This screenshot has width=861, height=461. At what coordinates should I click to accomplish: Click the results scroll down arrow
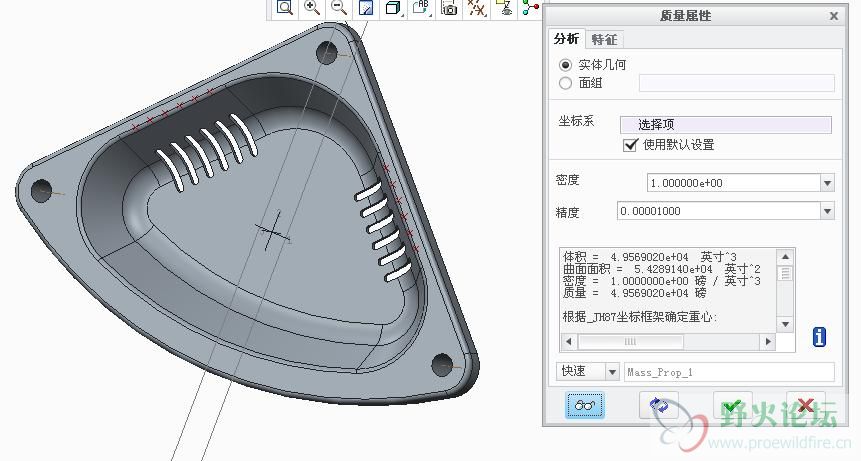tap(785, 324)
